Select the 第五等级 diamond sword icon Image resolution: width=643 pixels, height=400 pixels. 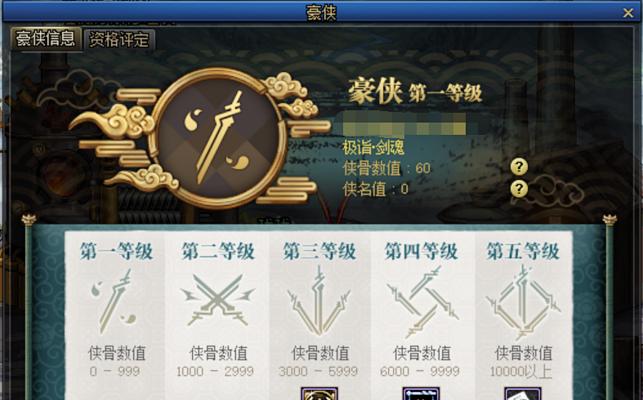click(x=523, y=302)
